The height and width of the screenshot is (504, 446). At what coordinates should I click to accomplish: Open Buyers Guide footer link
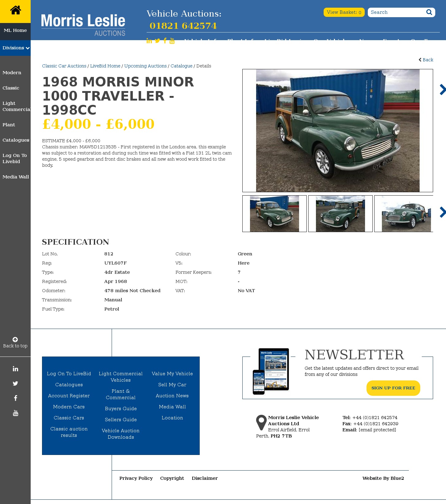[x=121, y=409]
